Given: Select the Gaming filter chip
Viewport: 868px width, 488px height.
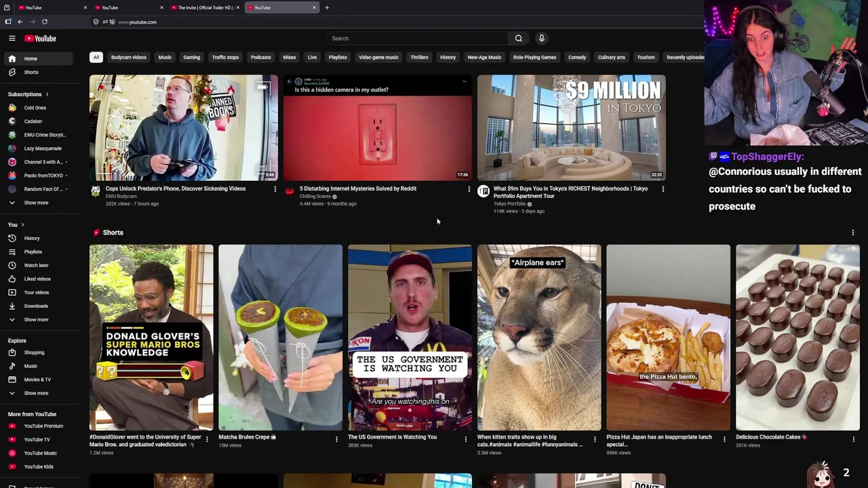Looking at the screenshot, I should [x=192, y=58].
